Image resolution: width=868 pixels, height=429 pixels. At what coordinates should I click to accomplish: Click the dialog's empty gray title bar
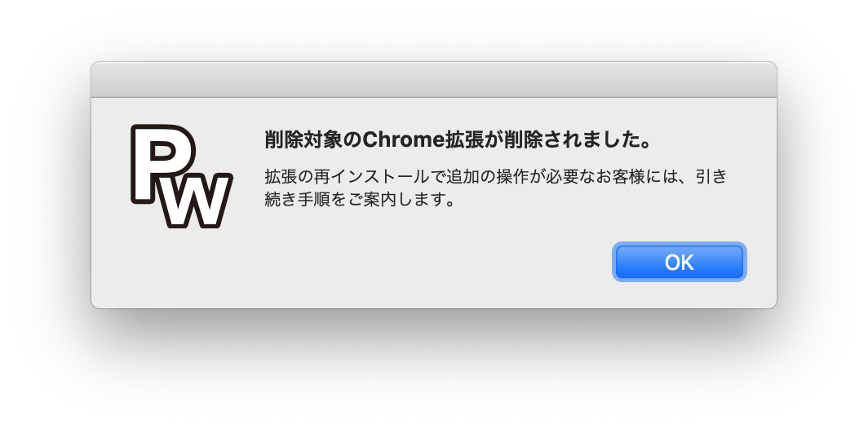(434, 80)
